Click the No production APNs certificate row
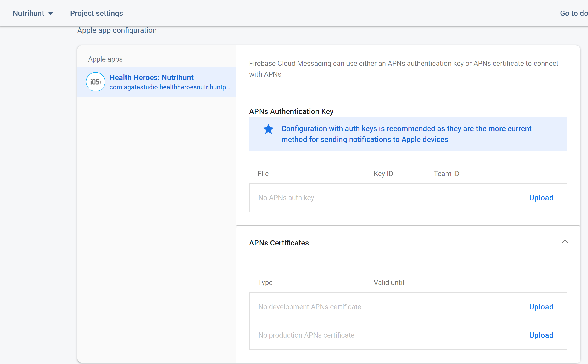 click(x=306, y=335)
